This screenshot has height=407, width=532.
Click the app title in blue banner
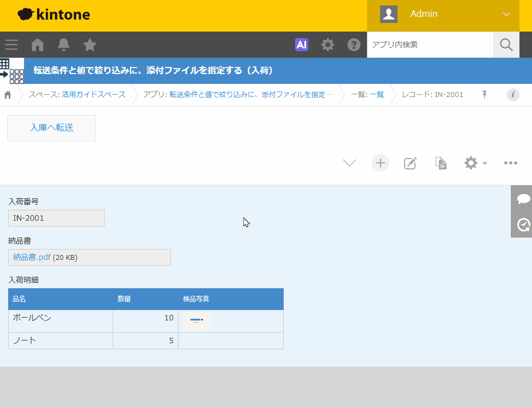(153, 71)
